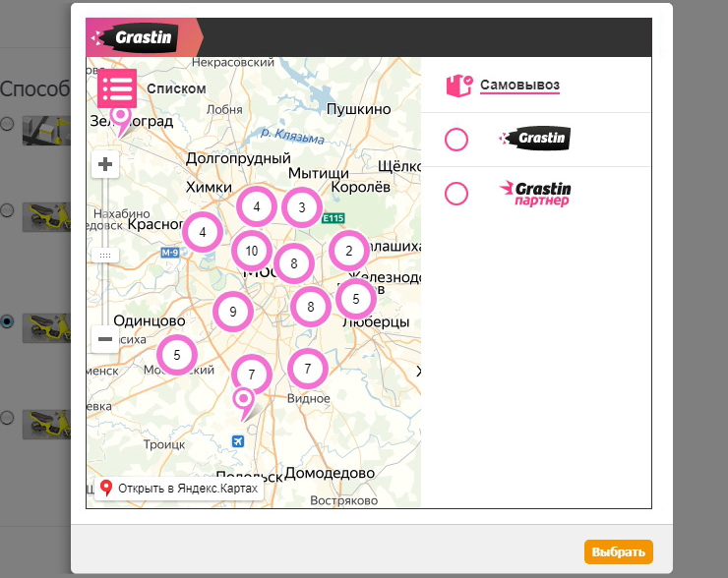Click the map zoom slider handle
Viewport: 728px width, 578px height.
105,255
